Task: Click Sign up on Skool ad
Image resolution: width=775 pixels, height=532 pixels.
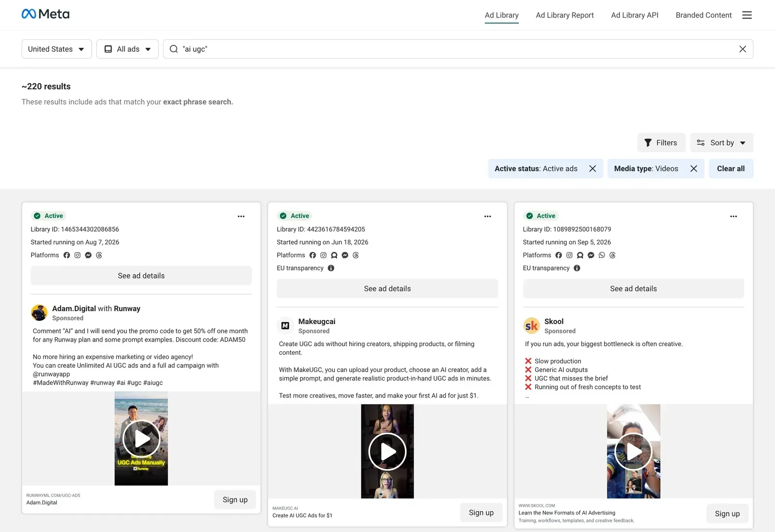Action: coord(727,514)
